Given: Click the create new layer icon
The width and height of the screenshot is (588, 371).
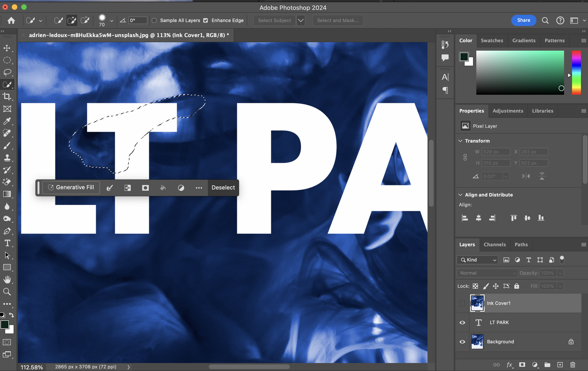Looking at the screenshot, I should [560, 365].
